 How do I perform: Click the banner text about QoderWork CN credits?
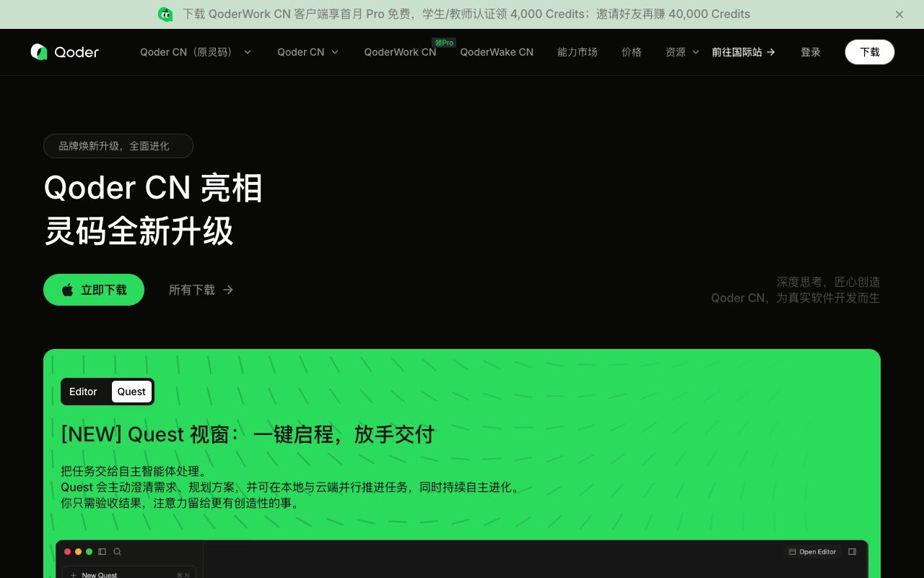tap(466, 14)
